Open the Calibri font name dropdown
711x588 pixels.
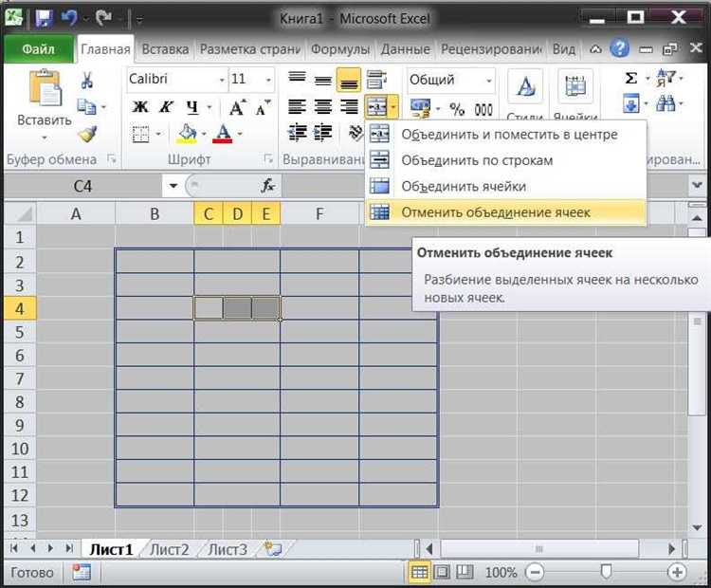222,81
